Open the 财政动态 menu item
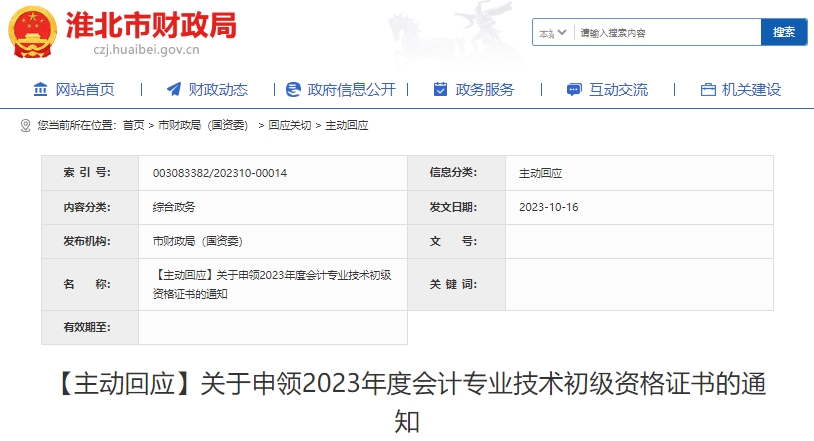This screenshot has width=814, height=441. (x=218, y=90)
